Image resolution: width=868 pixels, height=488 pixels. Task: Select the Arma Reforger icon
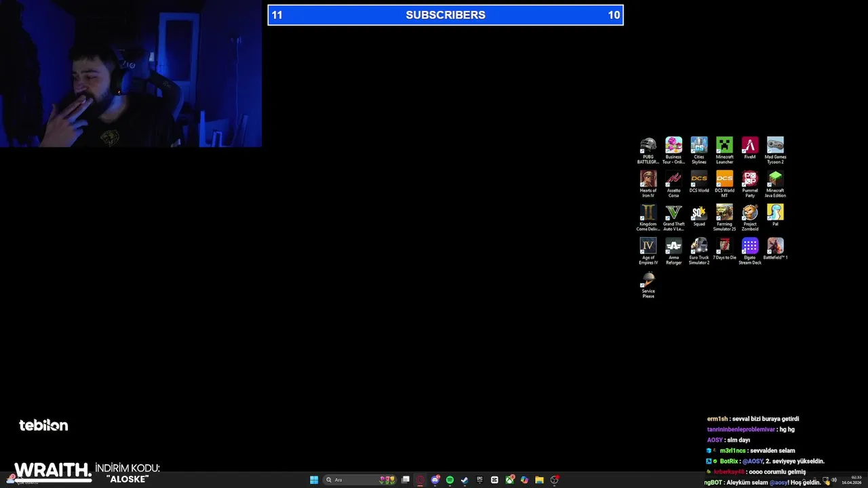[673, 251]
